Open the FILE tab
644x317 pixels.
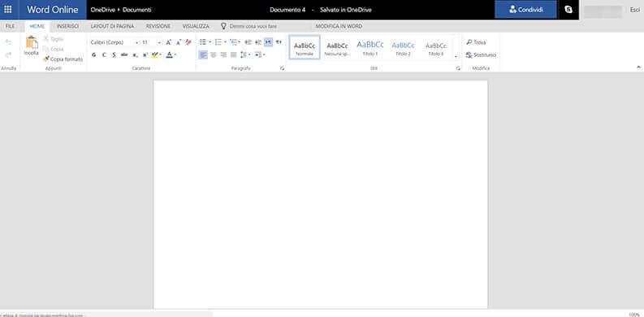tap(10, 26)
